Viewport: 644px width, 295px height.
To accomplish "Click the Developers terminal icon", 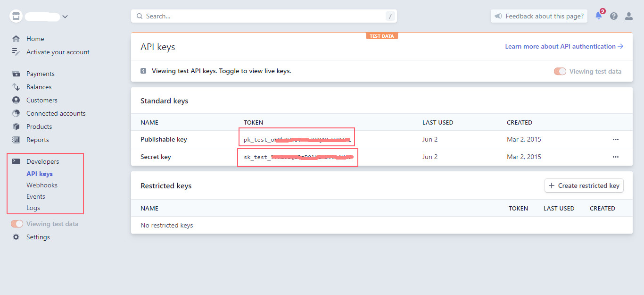I will click(x=16, y=161).
